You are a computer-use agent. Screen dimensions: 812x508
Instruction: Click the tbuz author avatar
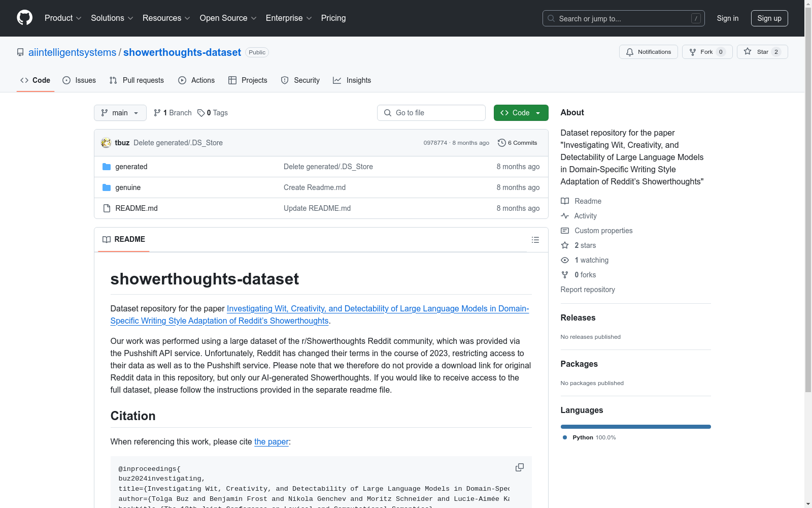coord(106,143)
